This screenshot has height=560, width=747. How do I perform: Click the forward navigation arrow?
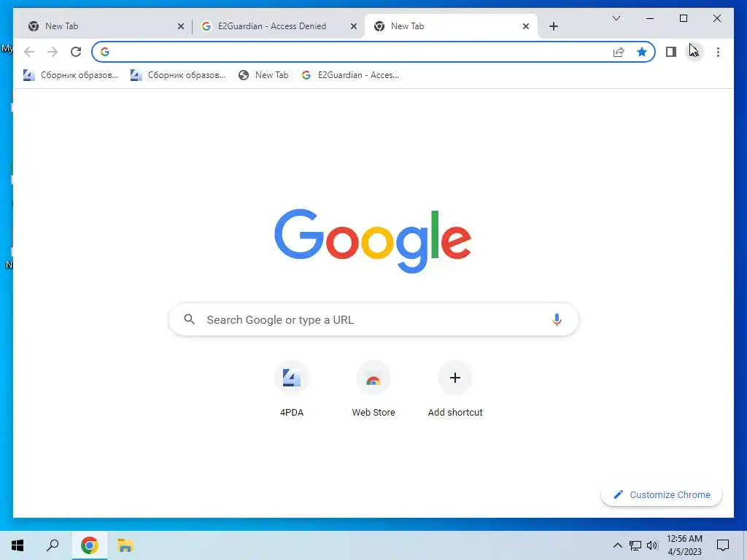click(53, 52)
